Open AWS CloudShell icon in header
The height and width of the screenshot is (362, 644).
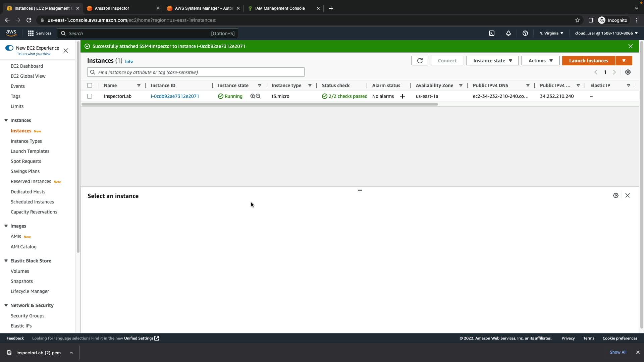point(492,33)
